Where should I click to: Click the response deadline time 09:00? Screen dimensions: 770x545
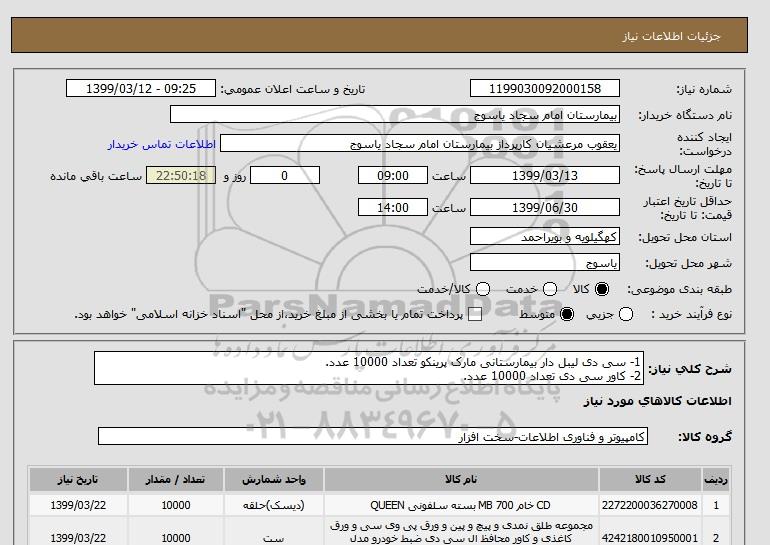393,175
